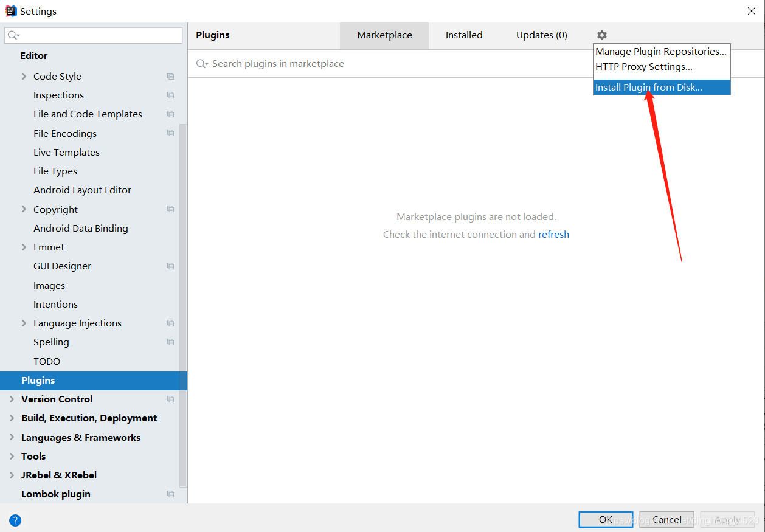
Task: Click the help question mark icon
Action: [x=15, y=520]
